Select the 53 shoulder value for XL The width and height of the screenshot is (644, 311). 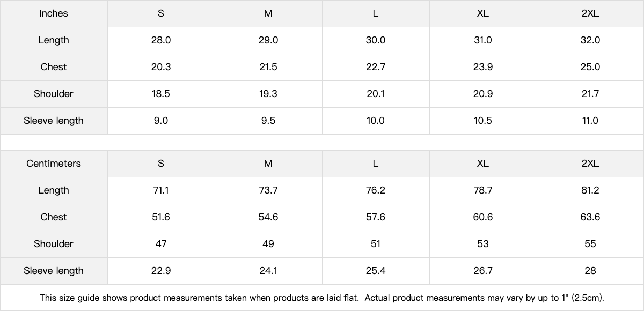483,244
